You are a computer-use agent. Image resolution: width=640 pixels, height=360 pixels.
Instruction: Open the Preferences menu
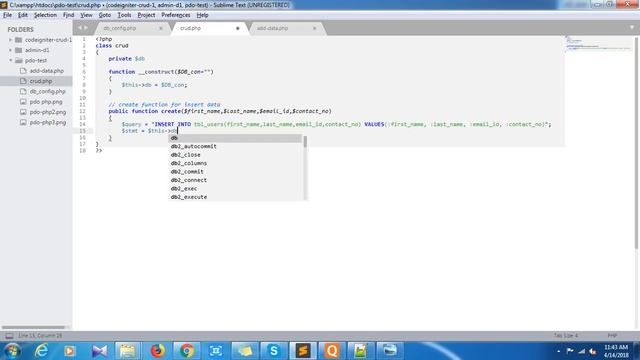click(176, 15)
